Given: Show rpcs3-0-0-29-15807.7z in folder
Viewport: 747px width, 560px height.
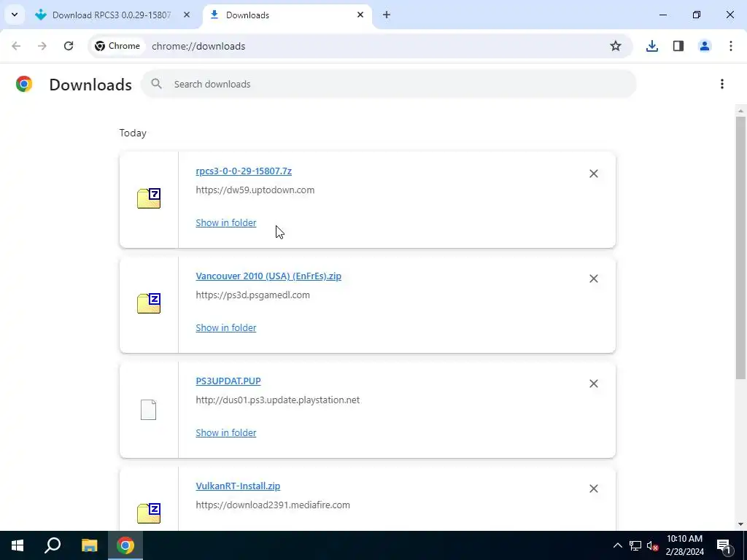Looking at the screenshot, I should point(226,223).
